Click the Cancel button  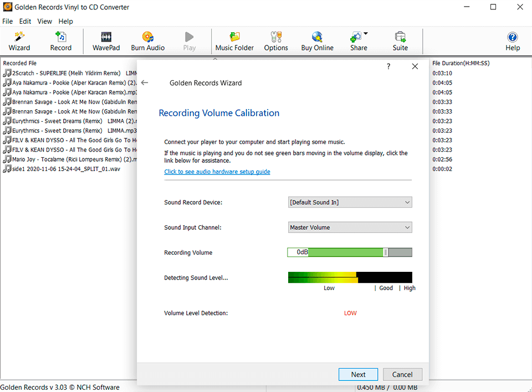tap(402, 374)
